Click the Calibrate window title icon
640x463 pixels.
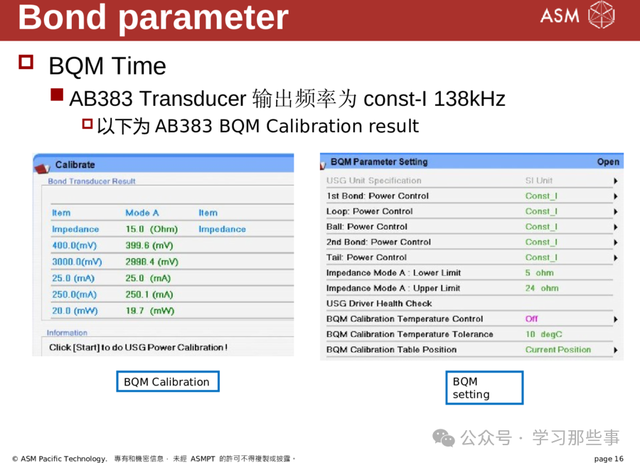click(x=42, y=167)
